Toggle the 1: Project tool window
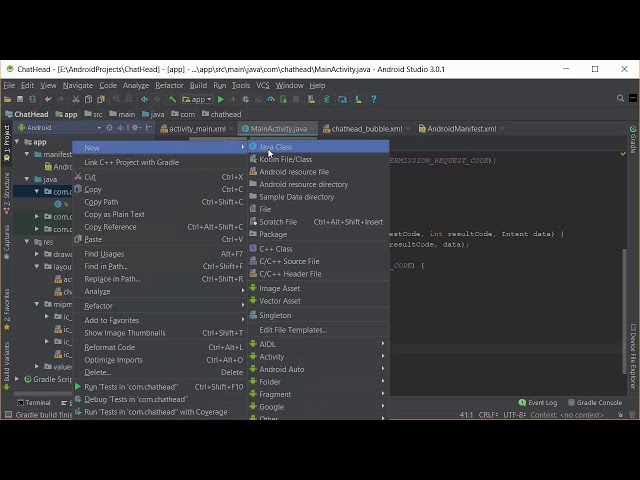 point(7,143)
